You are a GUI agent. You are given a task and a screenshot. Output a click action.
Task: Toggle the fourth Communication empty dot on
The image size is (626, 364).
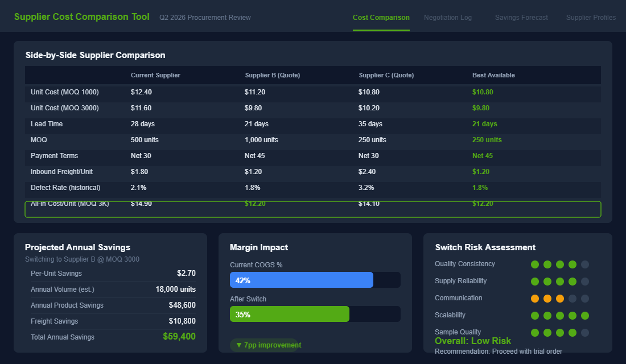pyautogui.click(x=573, y=298)
